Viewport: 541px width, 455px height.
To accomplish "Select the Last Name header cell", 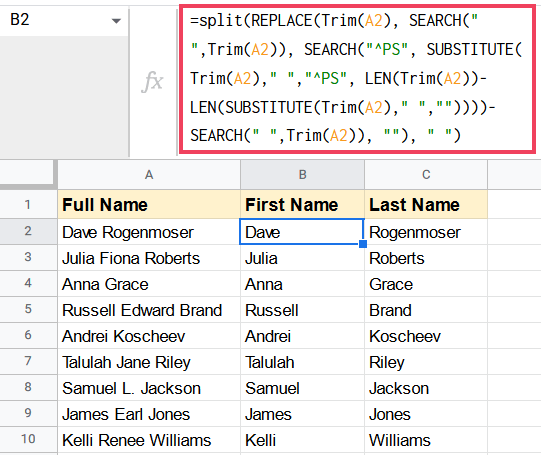I will tap(426, 205).
